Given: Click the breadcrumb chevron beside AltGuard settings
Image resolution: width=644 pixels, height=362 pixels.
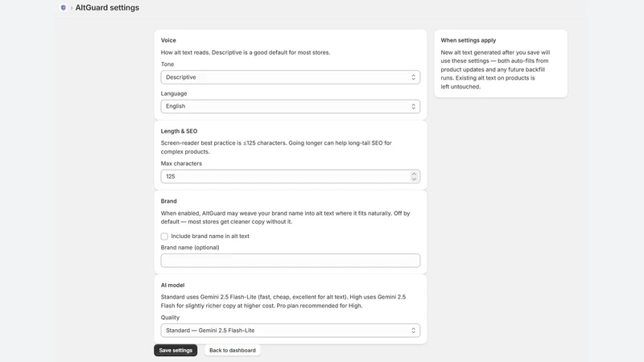Looking at the screenshot, I should [x=71, y=8].
